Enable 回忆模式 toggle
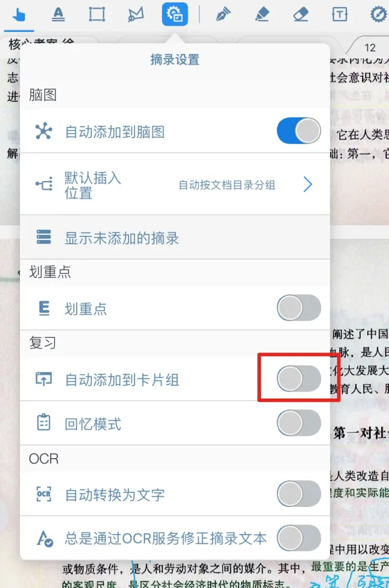 pos(299,423)
